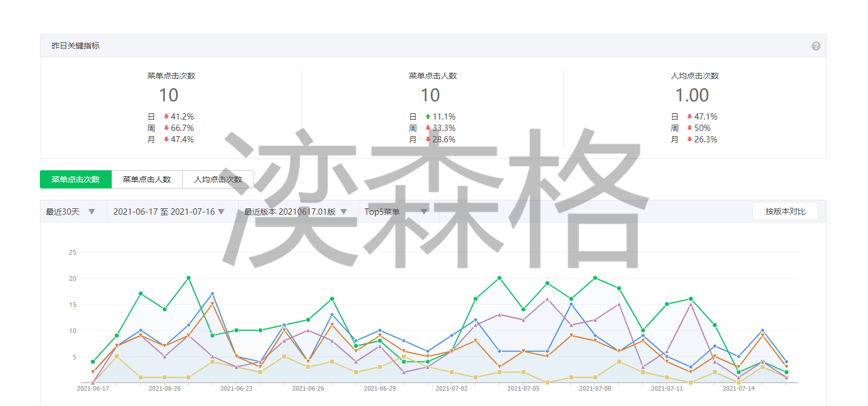Open the 最近30天 time range dropdown

(71, 212)
